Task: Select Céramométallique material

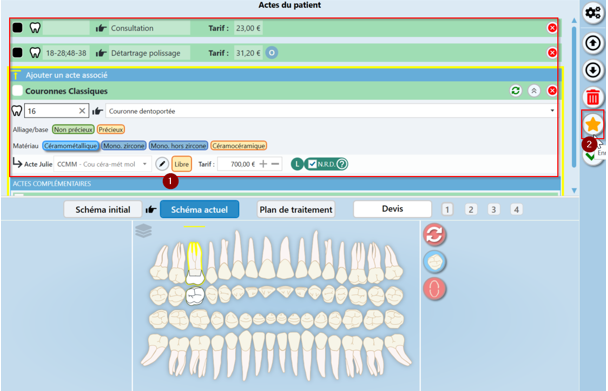Action: (71, 146)
